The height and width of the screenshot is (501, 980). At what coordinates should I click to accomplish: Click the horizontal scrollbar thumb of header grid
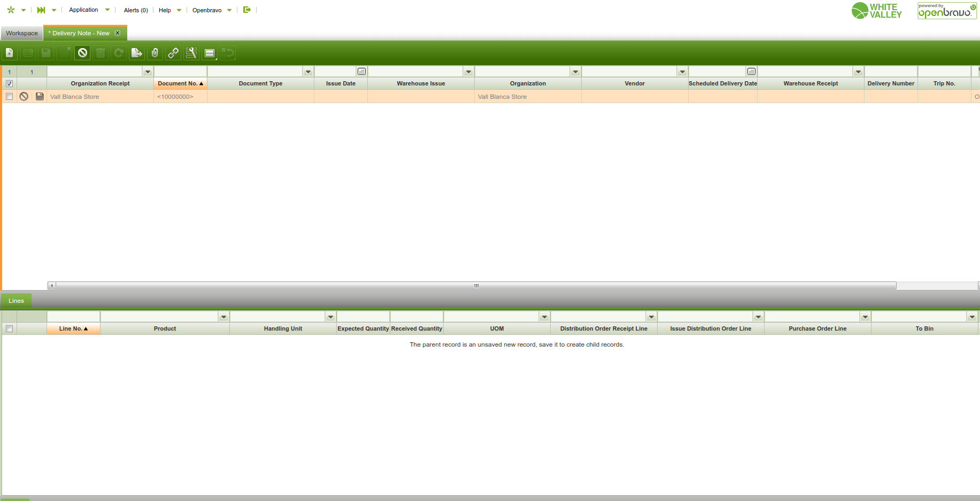pyautogui.click(x=476, y=286)
